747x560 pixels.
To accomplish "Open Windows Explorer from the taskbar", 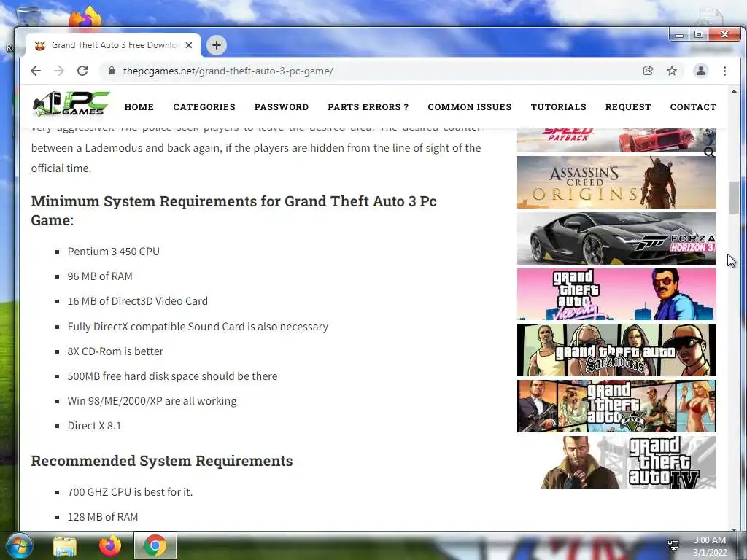I will (x=65, y=545).
